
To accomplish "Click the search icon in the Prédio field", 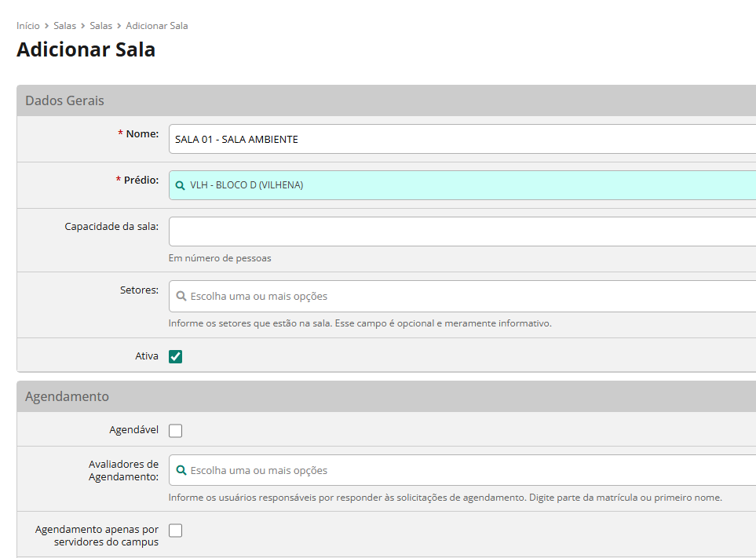I will tap(181, 185).
